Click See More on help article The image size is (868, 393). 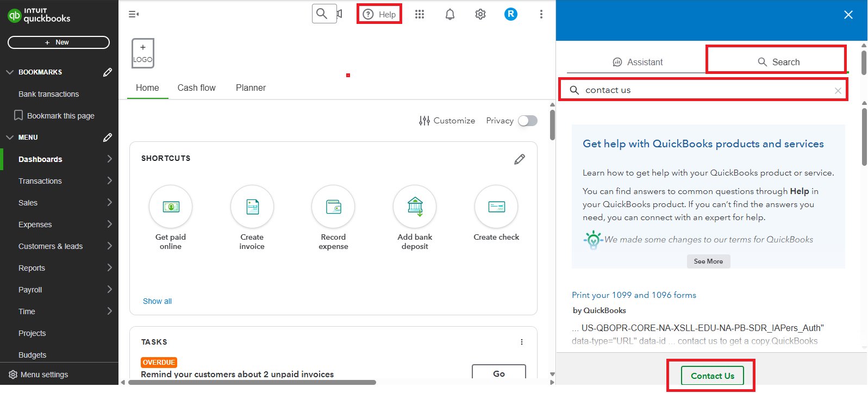click(x=708, y=261)
